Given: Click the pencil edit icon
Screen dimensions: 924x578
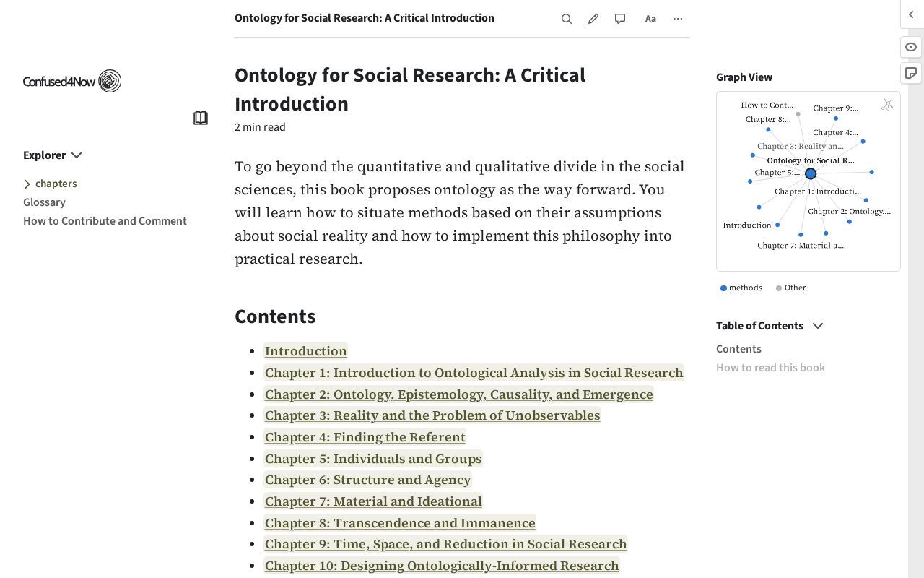Looking at the screenshot, I should click(593, 19).
